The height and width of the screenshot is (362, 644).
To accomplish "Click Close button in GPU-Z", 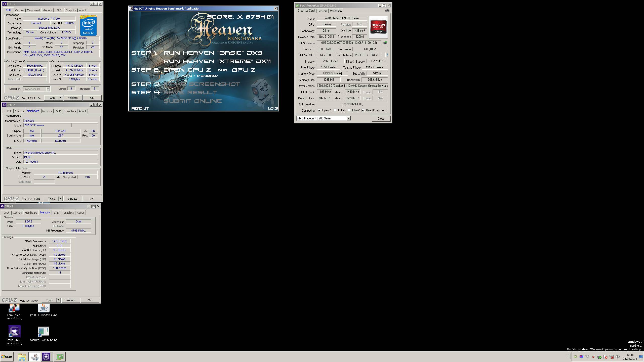I will click(x=381, y=118).
